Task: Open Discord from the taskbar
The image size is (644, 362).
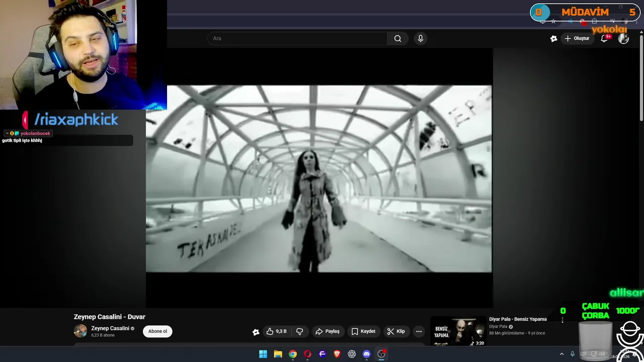Action: click(367, 354)
